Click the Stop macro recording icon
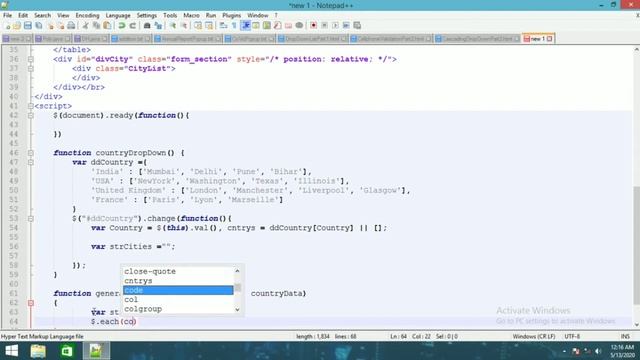This screenshot has height=360, width=640. pos(324,25)
